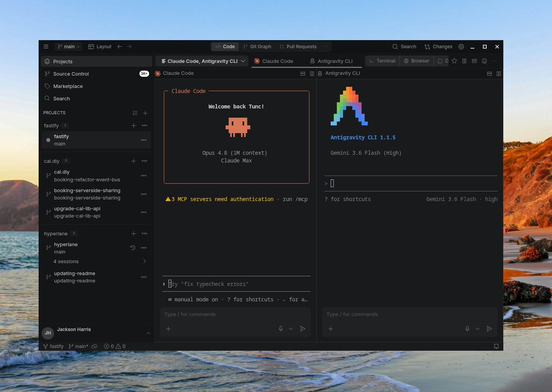Select the cal.diy booking-refactor-event-bus workspace
The width and height of the screenshot is (552, 392).
coord(96,176)
